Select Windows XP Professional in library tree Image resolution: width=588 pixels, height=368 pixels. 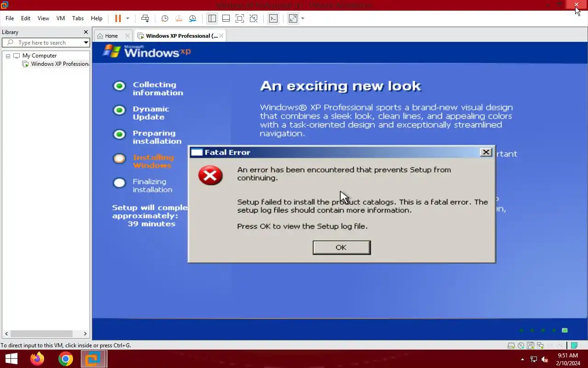pyautogui.click(x=56, y=64)
